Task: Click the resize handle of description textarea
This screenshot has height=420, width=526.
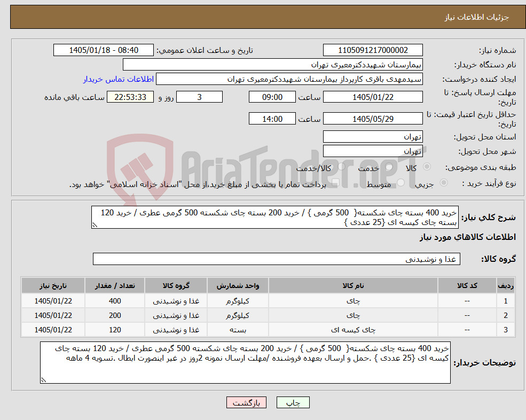Action: pos(95,225)
